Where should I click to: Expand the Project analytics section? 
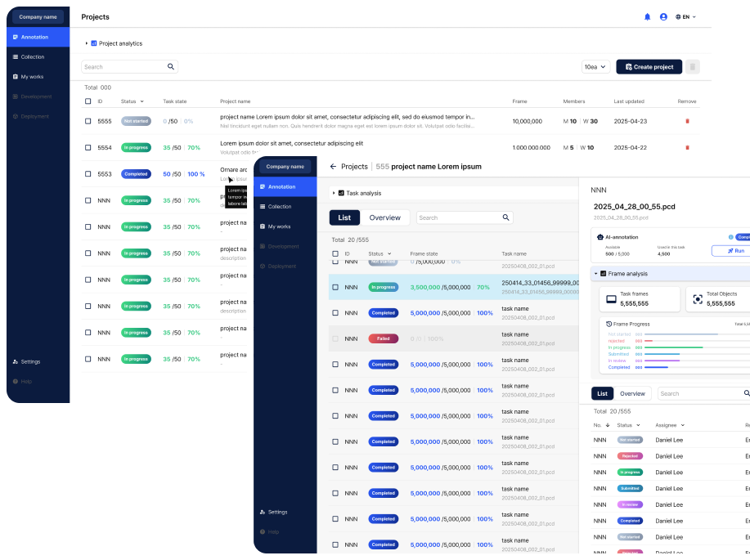87,43
